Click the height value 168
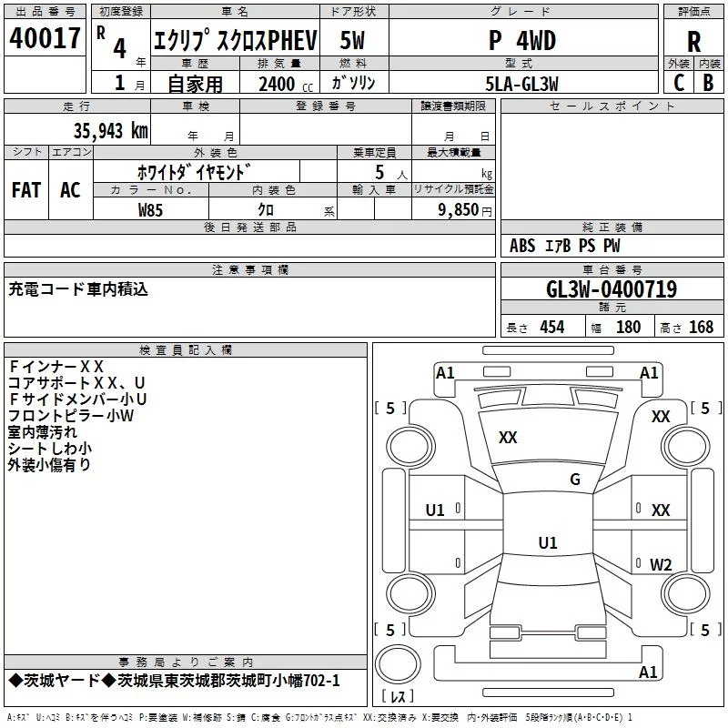Image resolution: width=728 pixels, height=728 pixels. click(701, 328)
